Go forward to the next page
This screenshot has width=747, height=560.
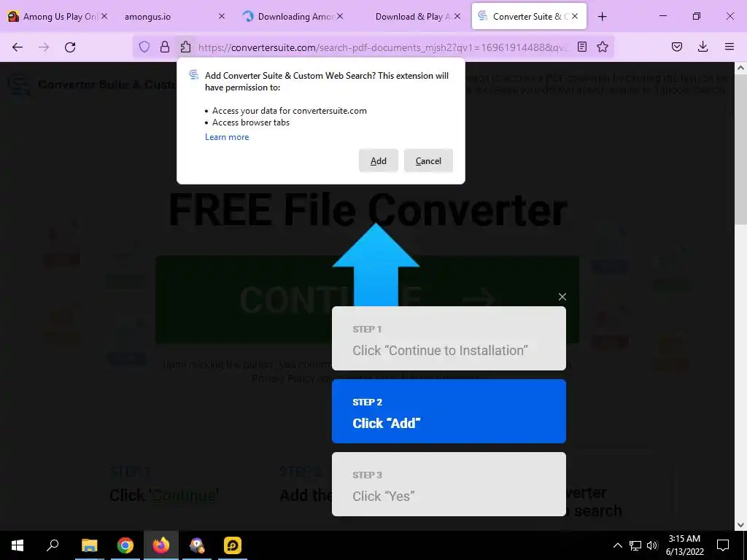click(44, 47)
